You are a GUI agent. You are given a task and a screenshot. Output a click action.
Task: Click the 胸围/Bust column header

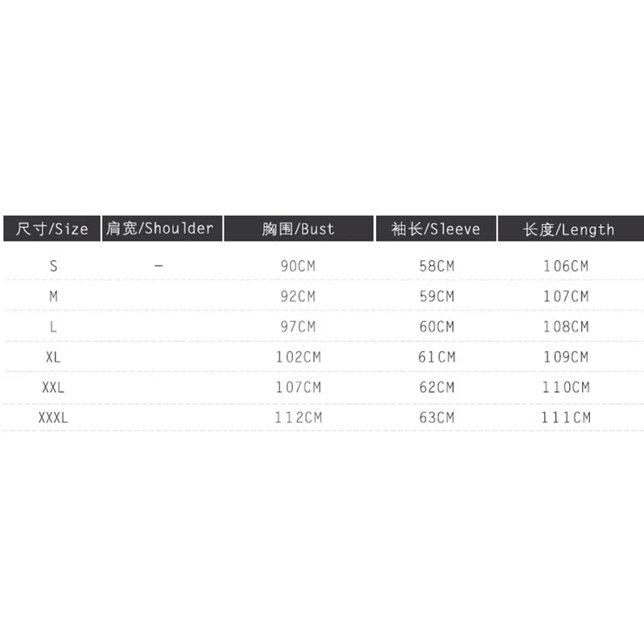(x=298, y=229)
